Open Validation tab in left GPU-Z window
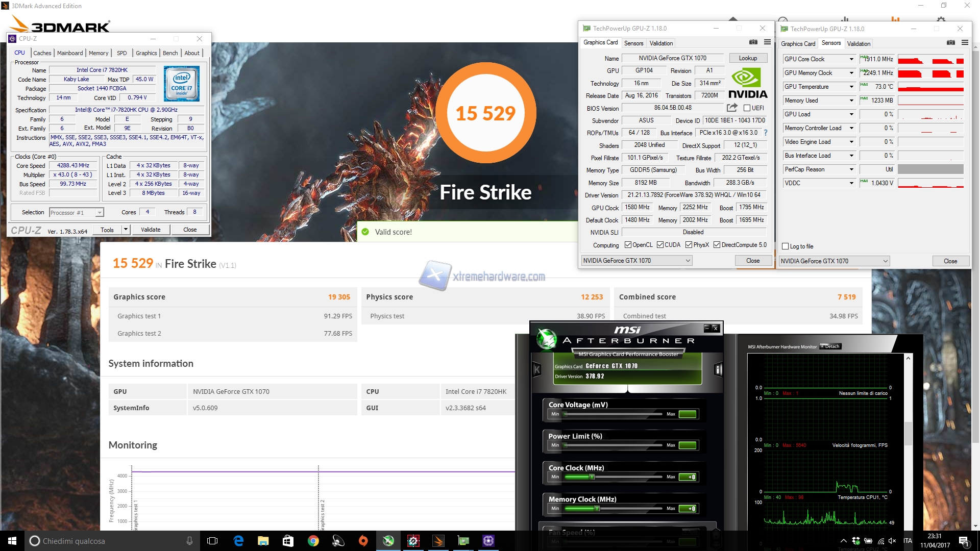This screenshot has width=980, height=551. [661, 43]
